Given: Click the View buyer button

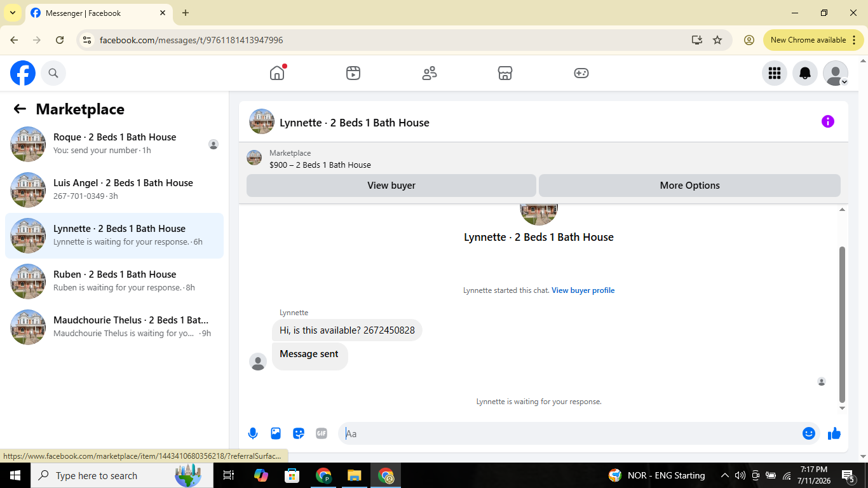Looking at the screenshot, I should 391,186.
